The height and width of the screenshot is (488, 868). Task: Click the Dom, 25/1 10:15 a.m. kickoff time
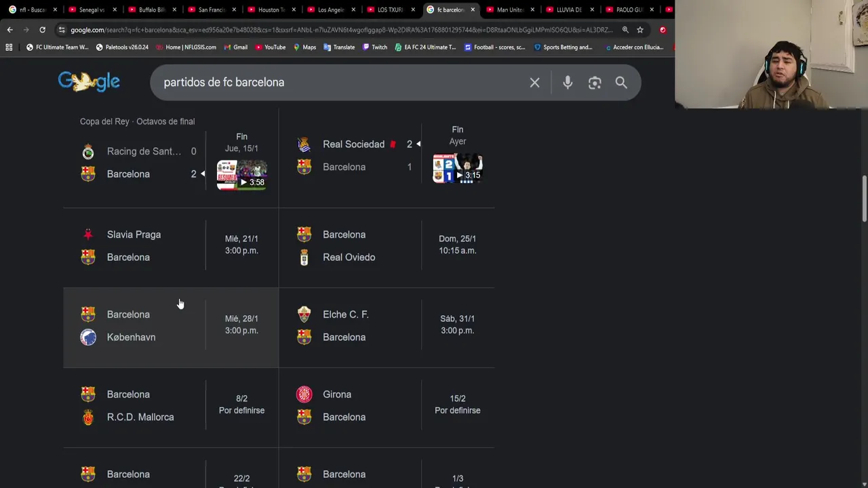pyautogui.click(x=458, y=245)
